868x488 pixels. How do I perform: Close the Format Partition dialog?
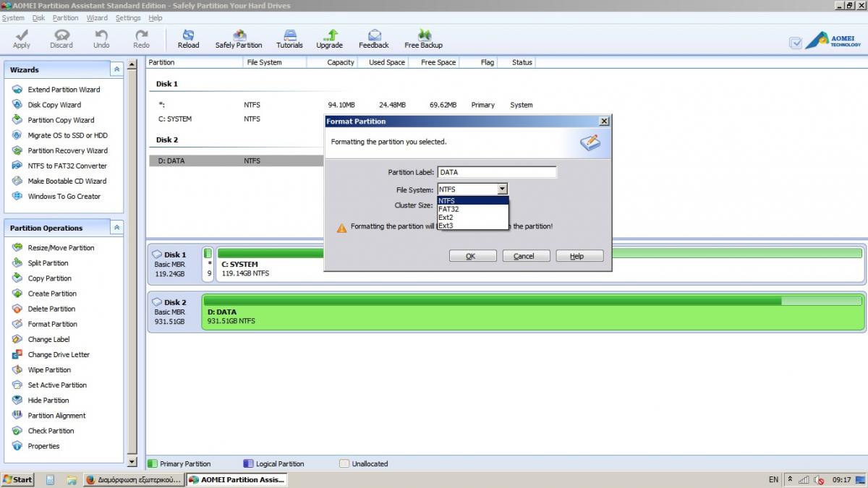pos(604,121)
